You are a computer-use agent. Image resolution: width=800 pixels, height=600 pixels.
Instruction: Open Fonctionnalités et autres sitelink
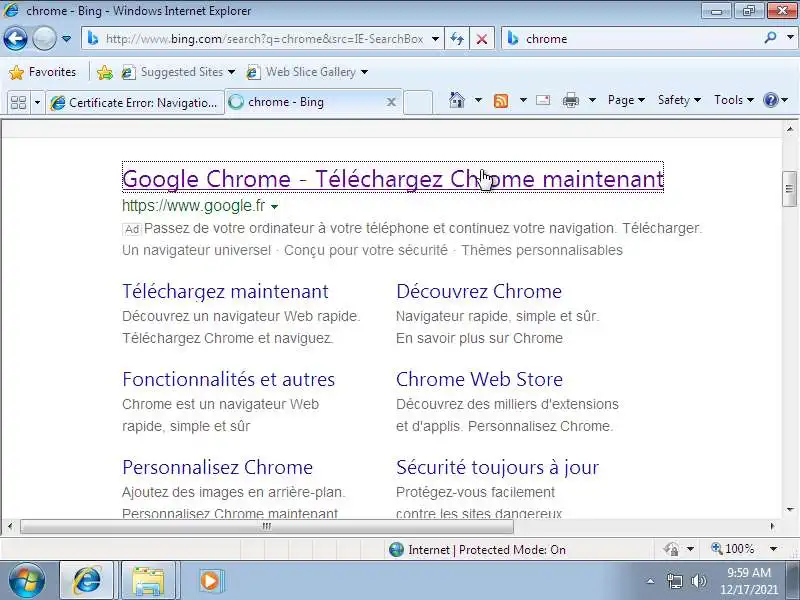click(x=229, y=379)
